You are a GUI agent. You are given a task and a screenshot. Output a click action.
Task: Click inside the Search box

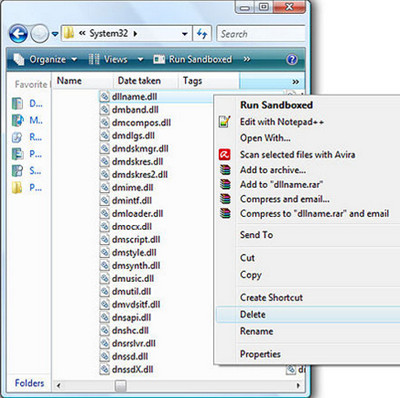(x=261, y=34)
